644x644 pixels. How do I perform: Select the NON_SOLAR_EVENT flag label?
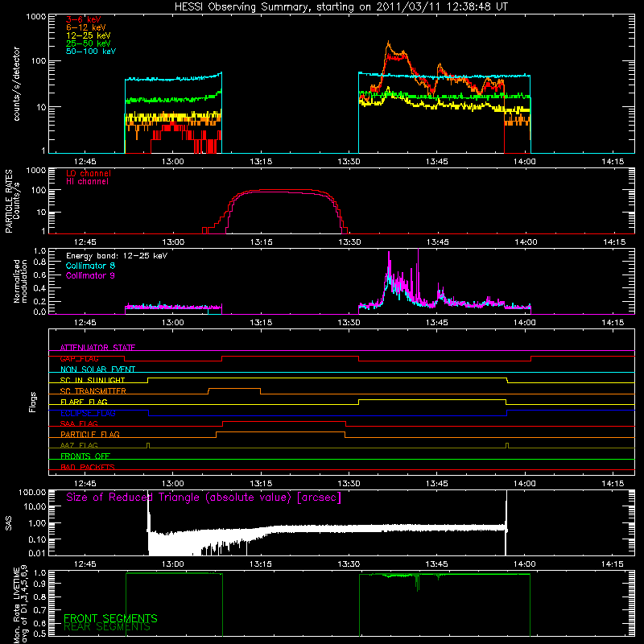pyautogui.click(x=97, y=369)
